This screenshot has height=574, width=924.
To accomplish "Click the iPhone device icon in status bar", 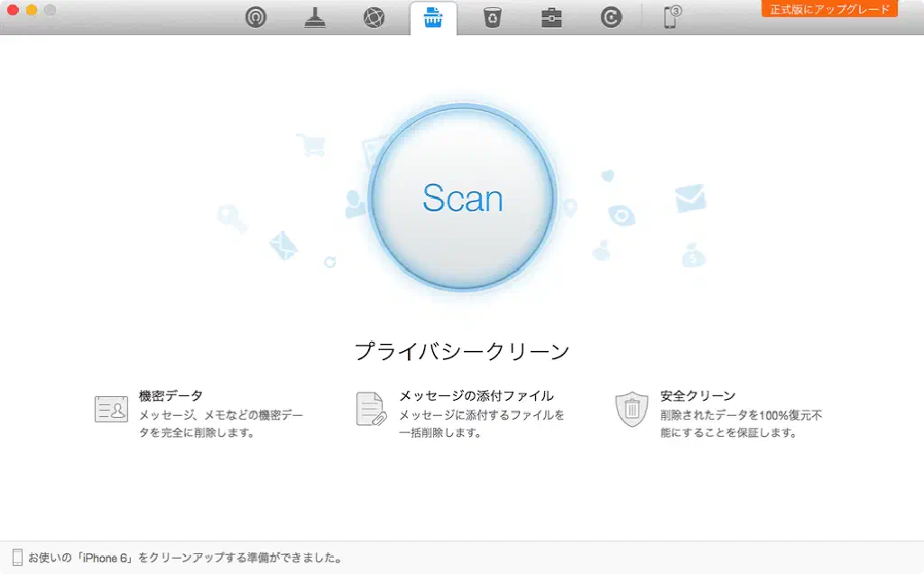I will coord(17,558).
